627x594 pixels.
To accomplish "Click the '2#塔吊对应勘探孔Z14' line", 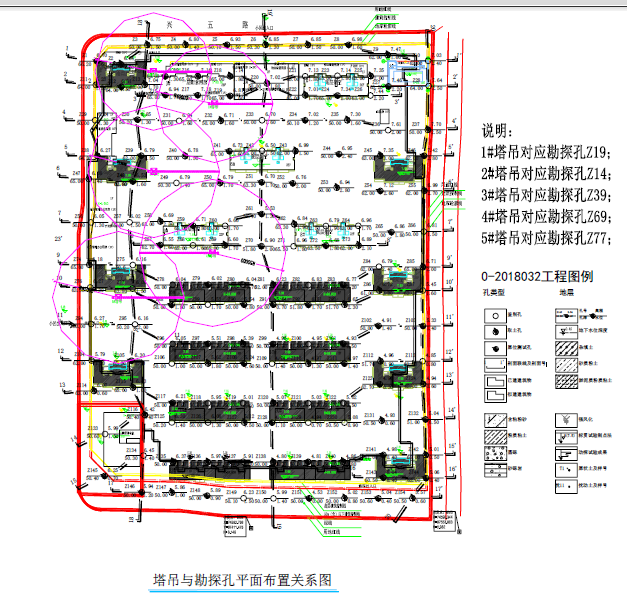I will pos(546,174).
